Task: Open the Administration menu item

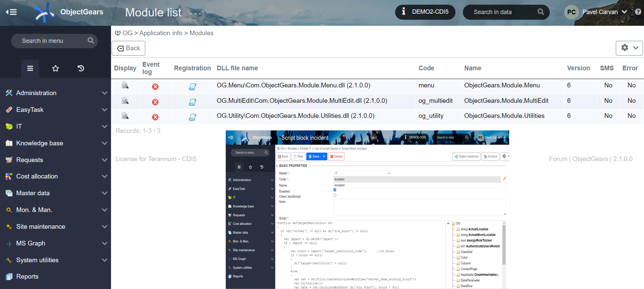Action: click(x=36, y=93)
